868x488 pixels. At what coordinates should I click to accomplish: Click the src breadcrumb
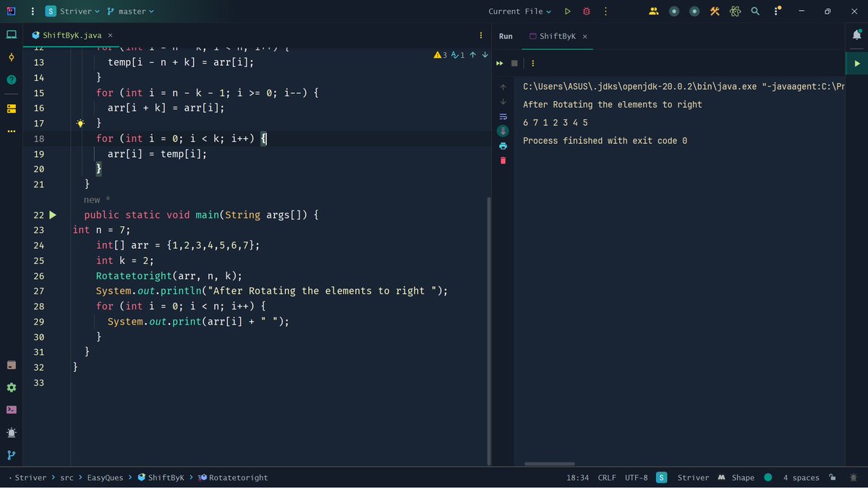(x=67, y=478)
